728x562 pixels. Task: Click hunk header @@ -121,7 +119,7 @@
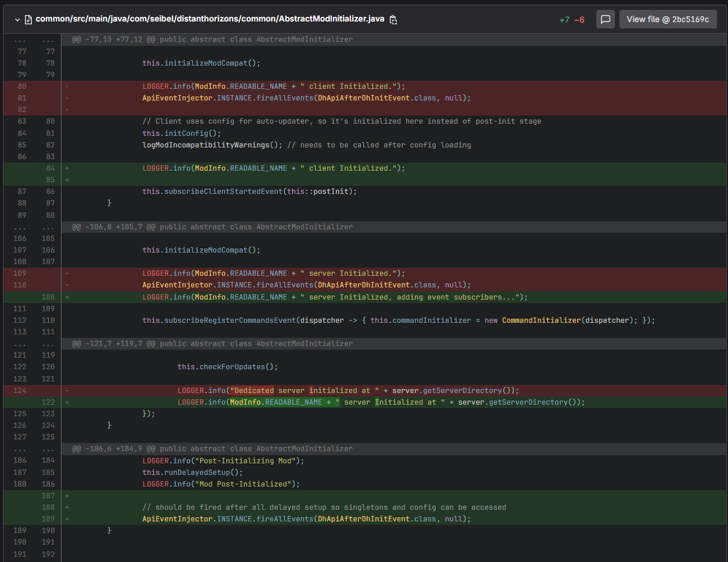[212, 344]
